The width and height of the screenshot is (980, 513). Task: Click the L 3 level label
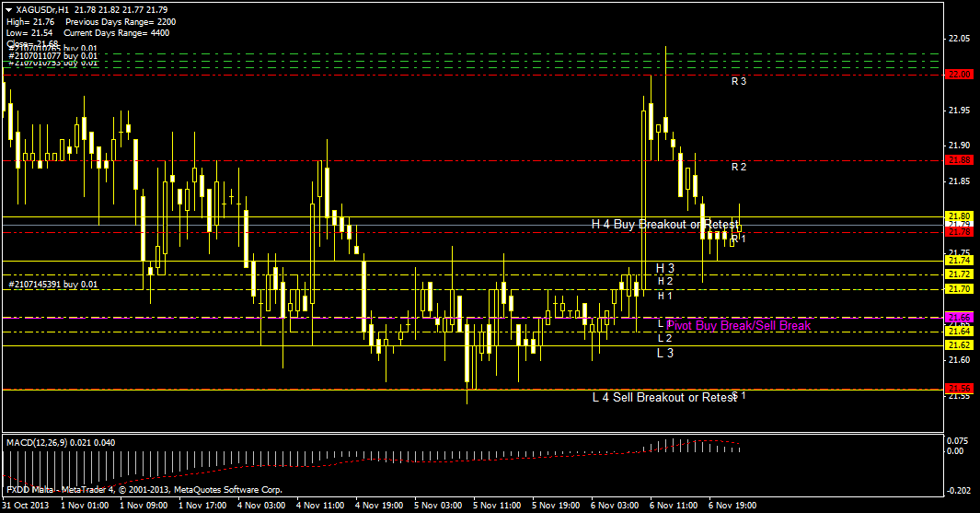coord(665,354)
